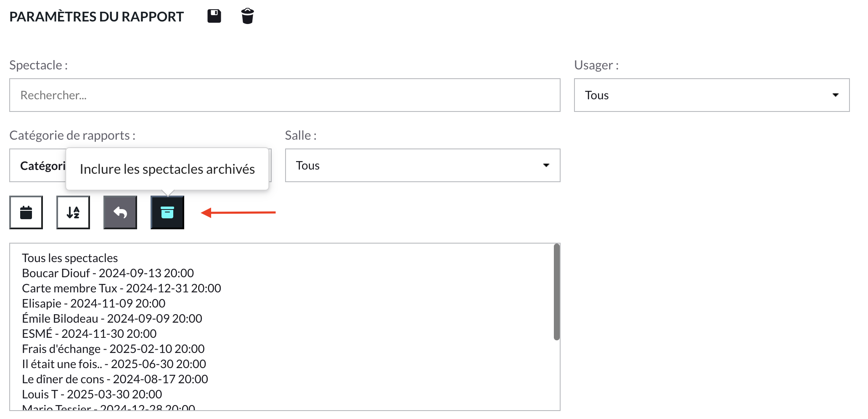The width and height of the screenshot is (868, 419).
Task: Select Carte membre Tux entry
Action: pyautogui.click(x=121, y=288)
